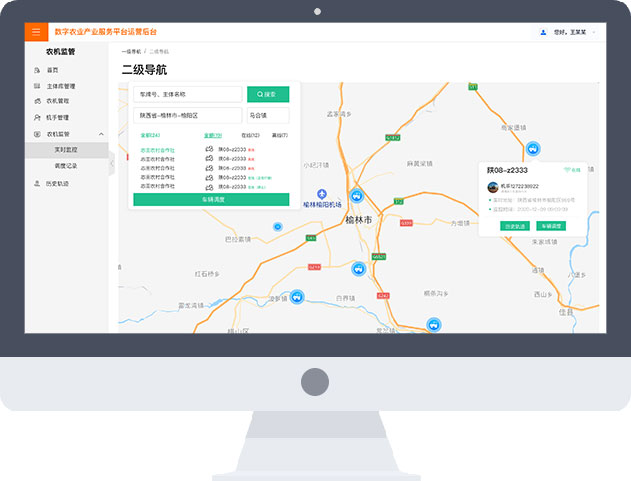Click the vehicle marker above the info popup
Screen dimensions: 631x481
pyautogui.click(x=534, y=148)
